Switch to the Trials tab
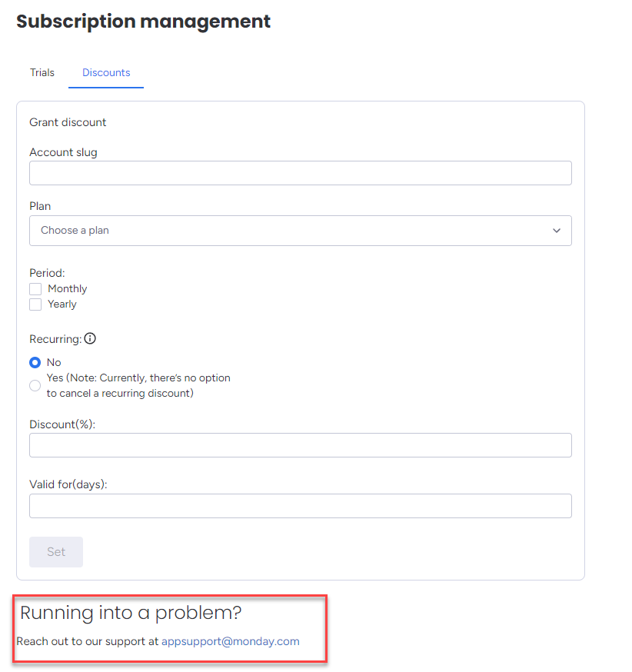The height and width of the screenshot is (672, 632). [42, 72]
